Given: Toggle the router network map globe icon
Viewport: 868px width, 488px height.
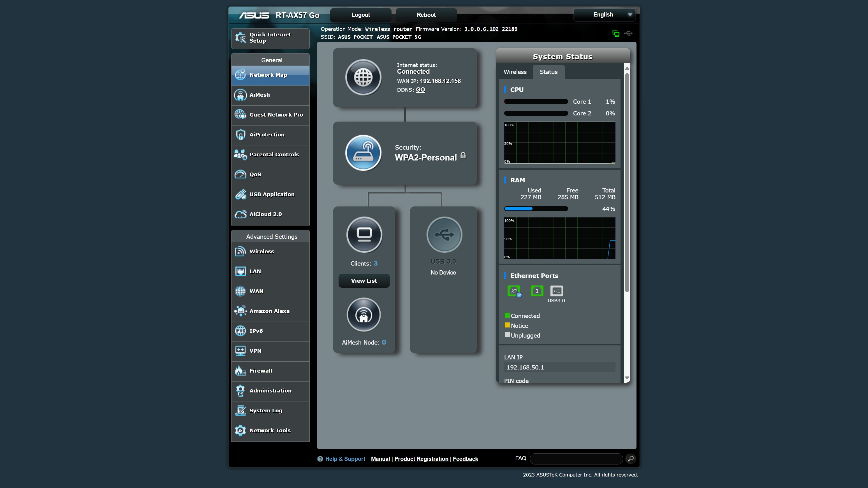Looking at the screenshot, I should click(x=363, y=78).
